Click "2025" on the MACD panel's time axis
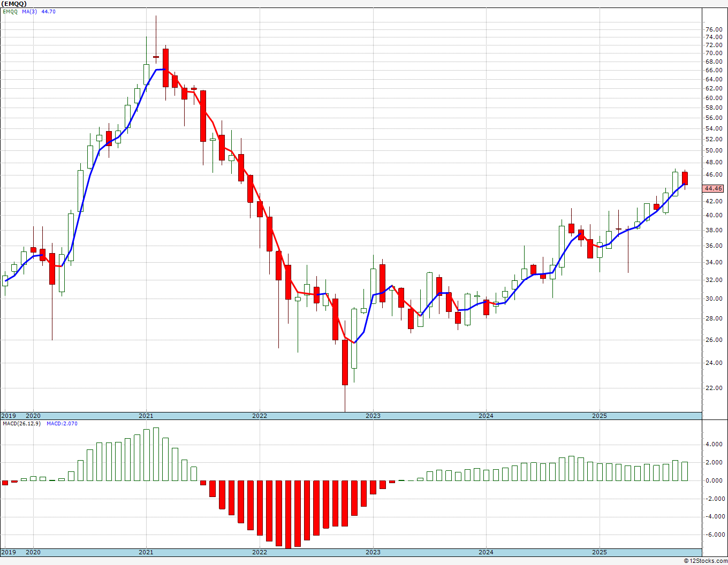 [x=600, y=552]
